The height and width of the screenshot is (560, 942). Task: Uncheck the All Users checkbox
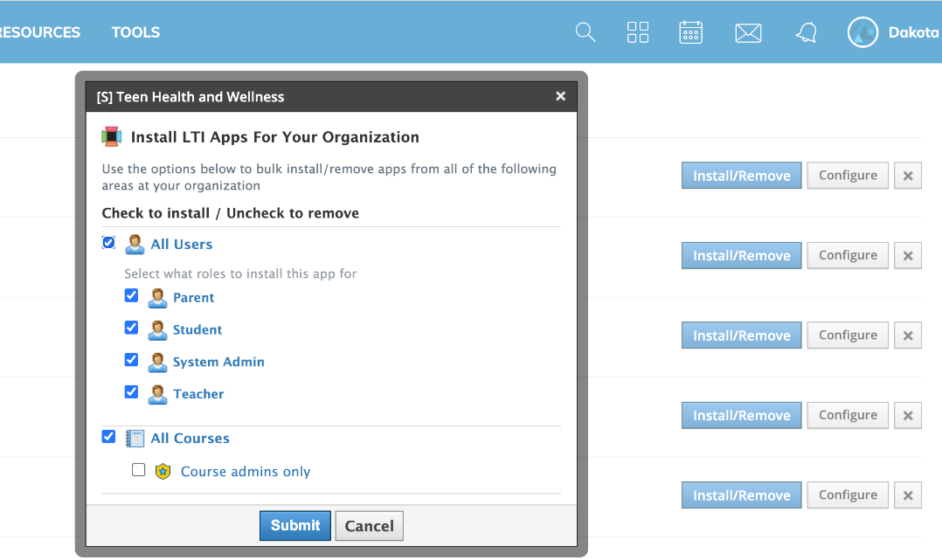108,242
